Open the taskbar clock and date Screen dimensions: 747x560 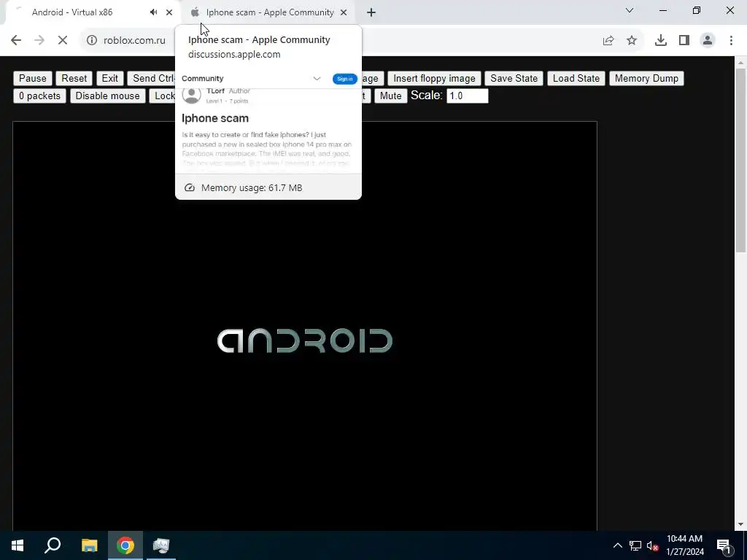[684, 545]
